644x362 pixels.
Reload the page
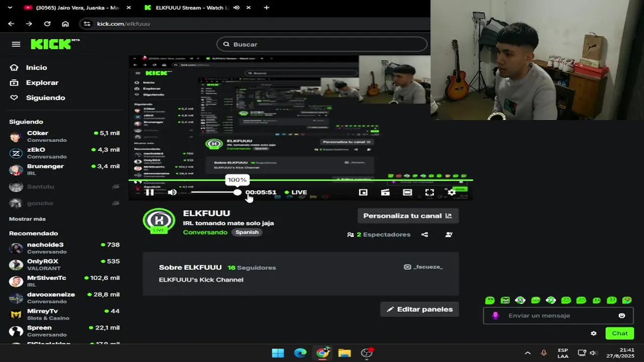47,24
